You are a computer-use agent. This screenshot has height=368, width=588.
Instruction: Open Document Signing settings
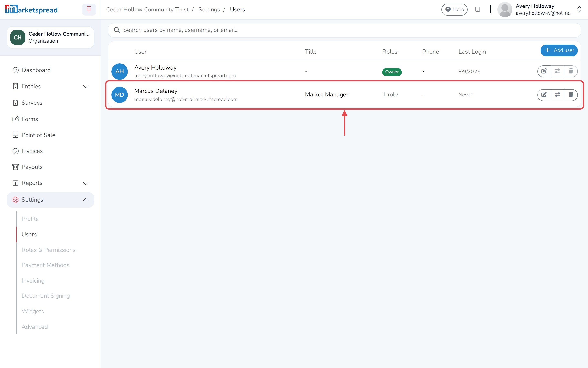pyautogui.click(x=46, y=296)
